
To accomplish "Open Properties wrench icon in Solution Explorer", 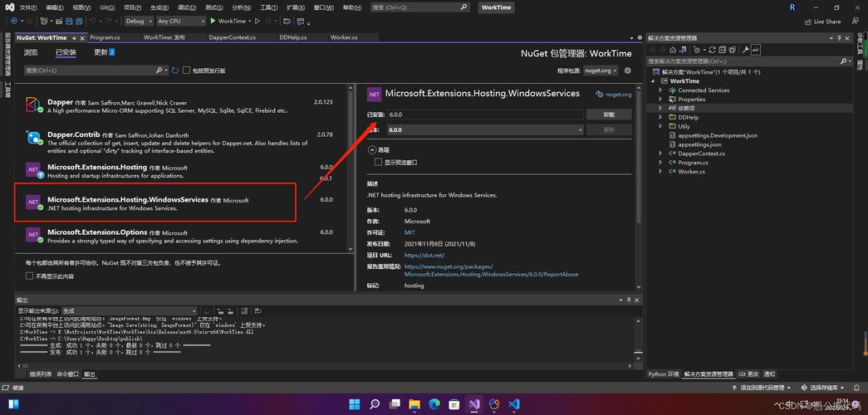I will 746,50.
